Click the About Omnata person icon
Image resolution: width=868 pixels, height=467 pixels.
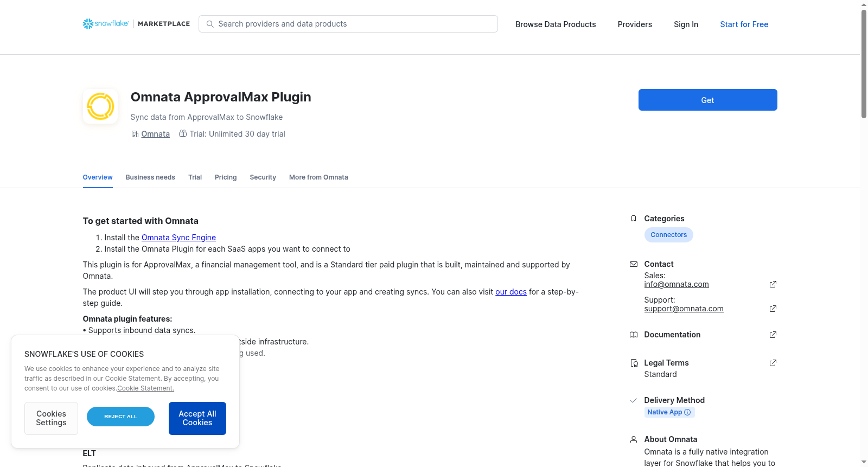pos(634,439)
